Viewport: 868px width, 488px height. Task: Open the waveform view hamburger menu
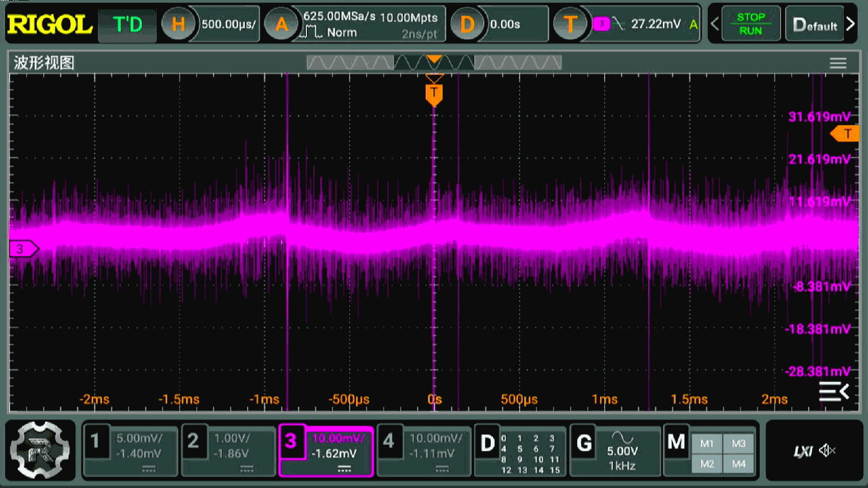(838, 63)
